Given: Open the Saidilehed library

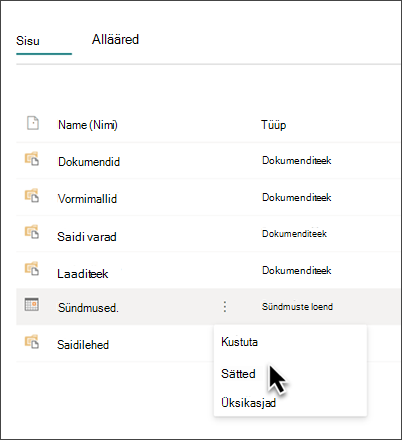Looking at the screenshot, I should click(83, 344).
